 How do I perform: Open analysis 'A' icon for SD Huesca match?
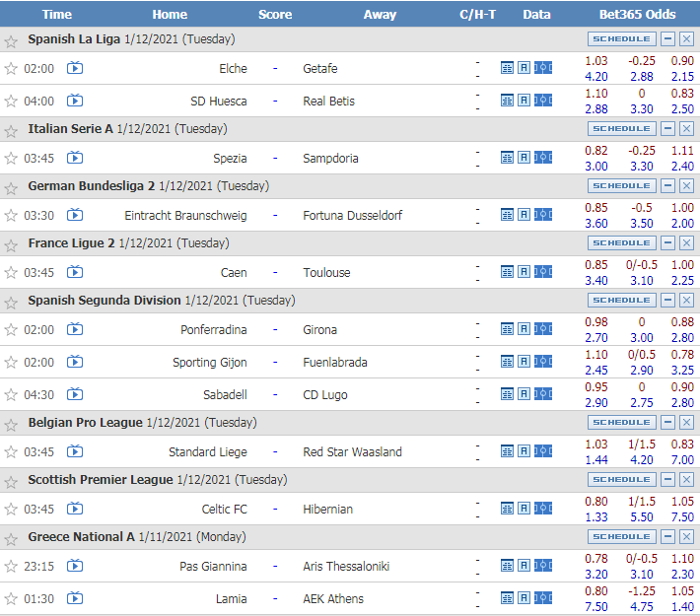[524, 100]
